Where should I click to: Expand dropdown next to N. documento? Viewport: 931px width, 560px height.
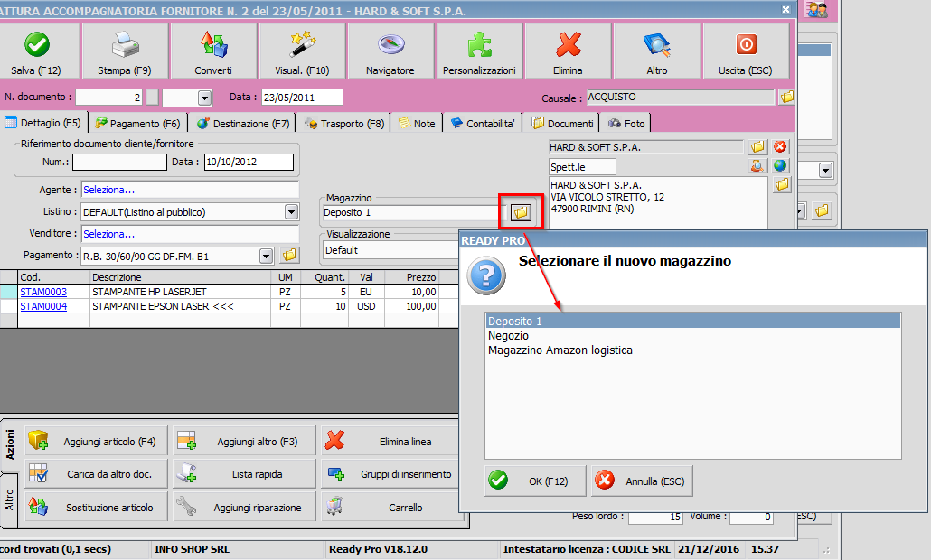(x=205, y=98)
